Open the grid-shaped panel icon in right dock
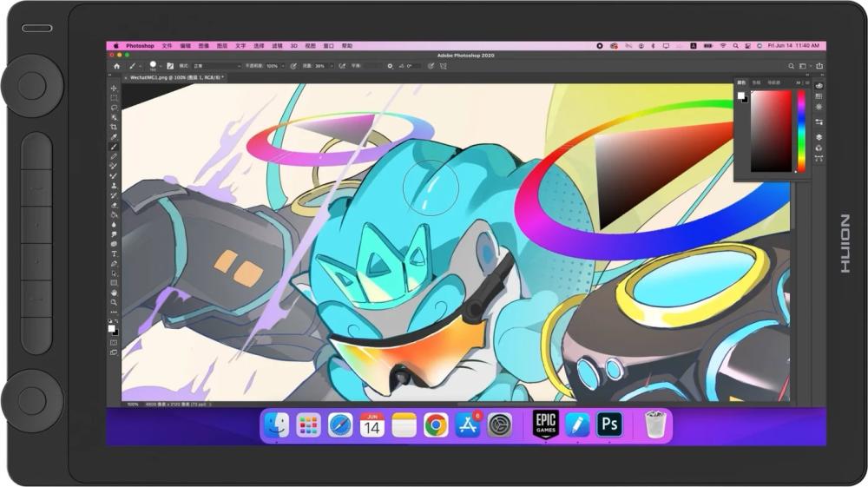This screenshot has width=868, height=487. (819, 96)
